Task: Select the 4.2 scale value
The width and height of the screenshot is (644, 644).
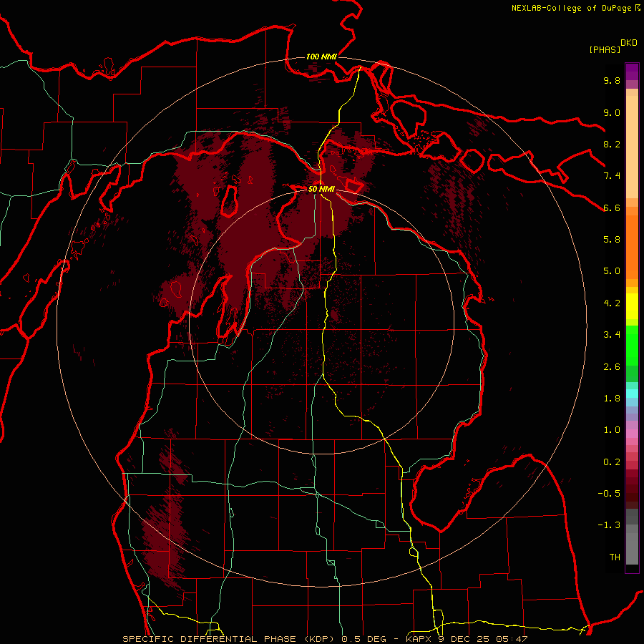Action: (612, 303)
